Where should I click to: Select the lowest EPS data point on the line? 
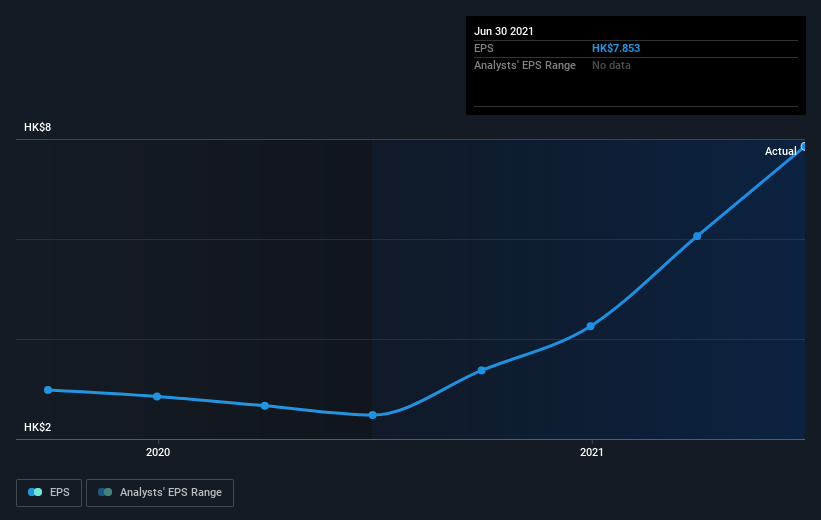[x=372, y=415]
